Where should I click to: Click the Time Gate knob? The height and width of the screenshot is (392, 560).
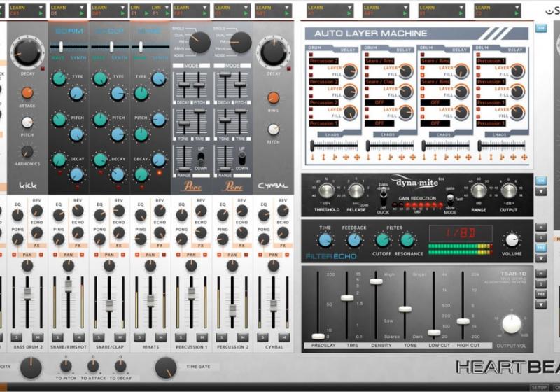tap(166, 367)
